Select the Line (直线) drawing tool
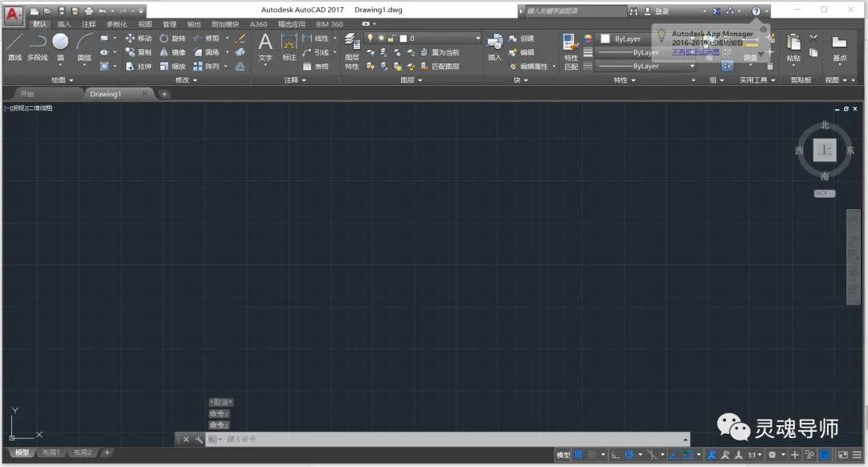The width and height of the screenshot is (868, 467). 15,47
